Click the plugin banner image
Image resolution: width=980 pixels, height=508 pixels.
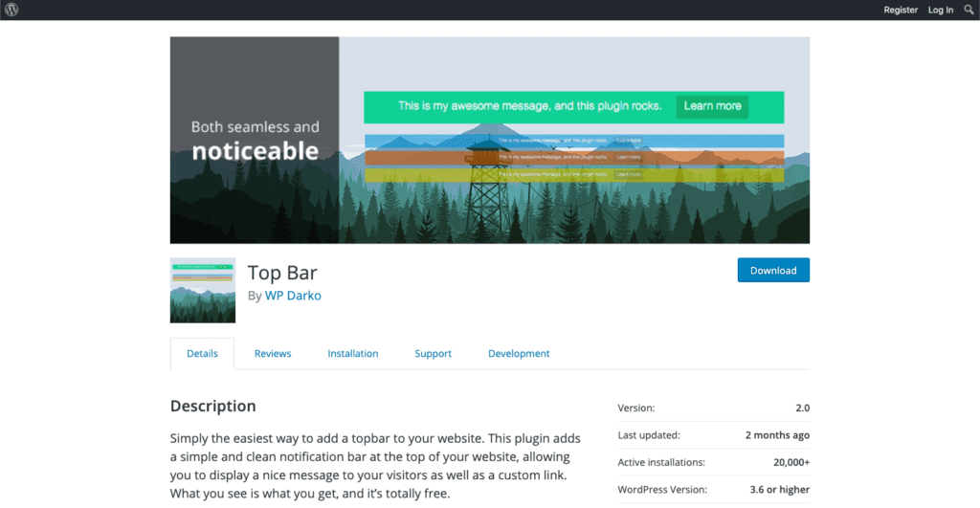click(489, 140)
